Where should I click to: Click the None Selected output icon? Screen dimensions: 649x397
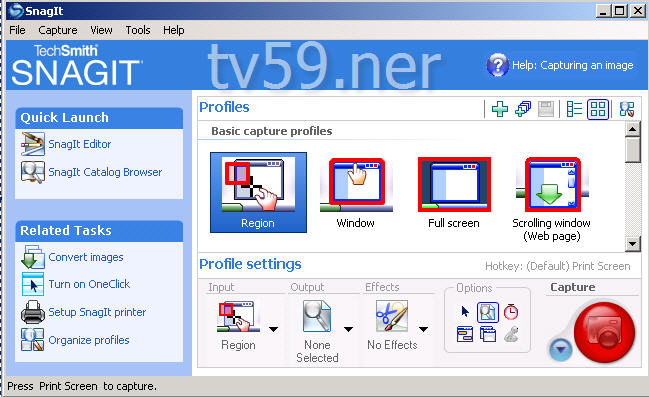(x=317, y=316)
